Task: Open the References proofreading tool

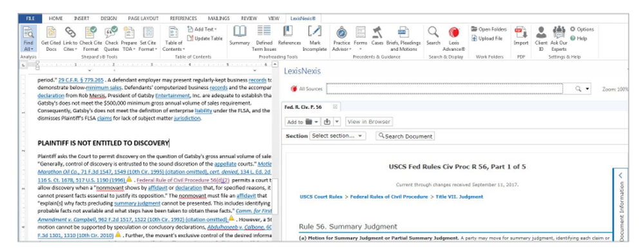Action: (289, 35)
